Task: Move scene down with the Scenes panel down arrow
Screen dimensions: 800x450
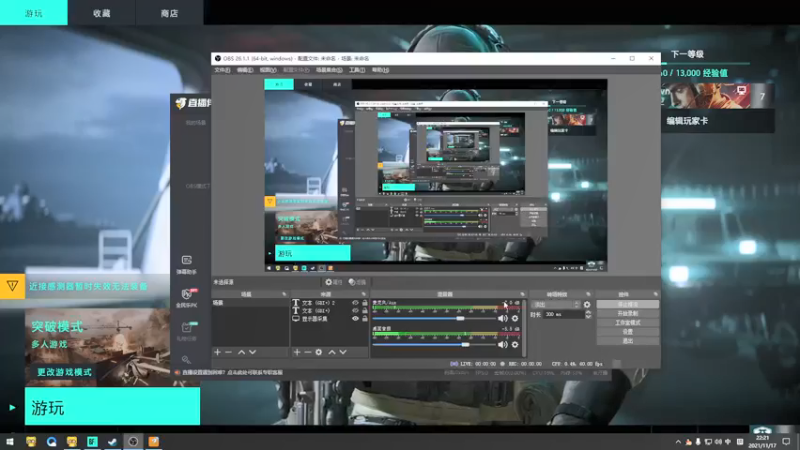Action: (253, 352)
